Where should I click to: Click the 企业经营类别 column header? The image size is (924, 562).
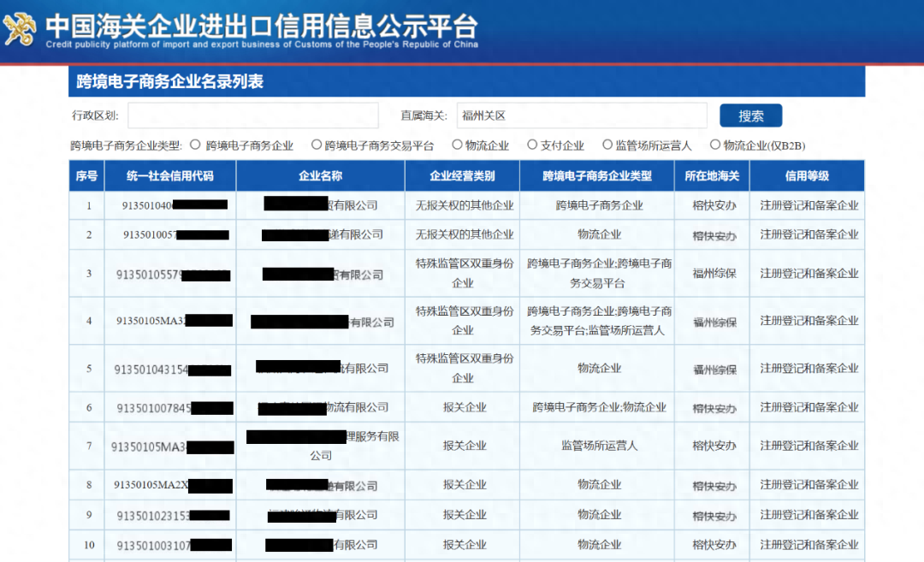click(x=463, y=175)
